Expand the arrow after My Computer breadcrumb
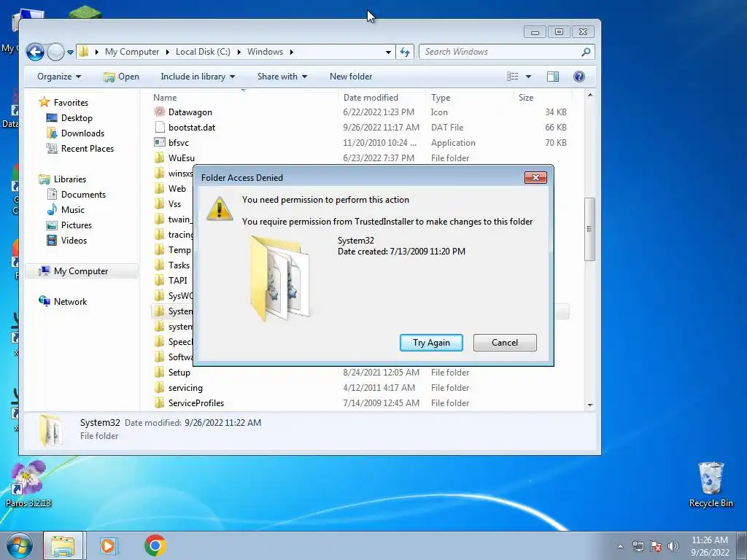 (167, 52)
